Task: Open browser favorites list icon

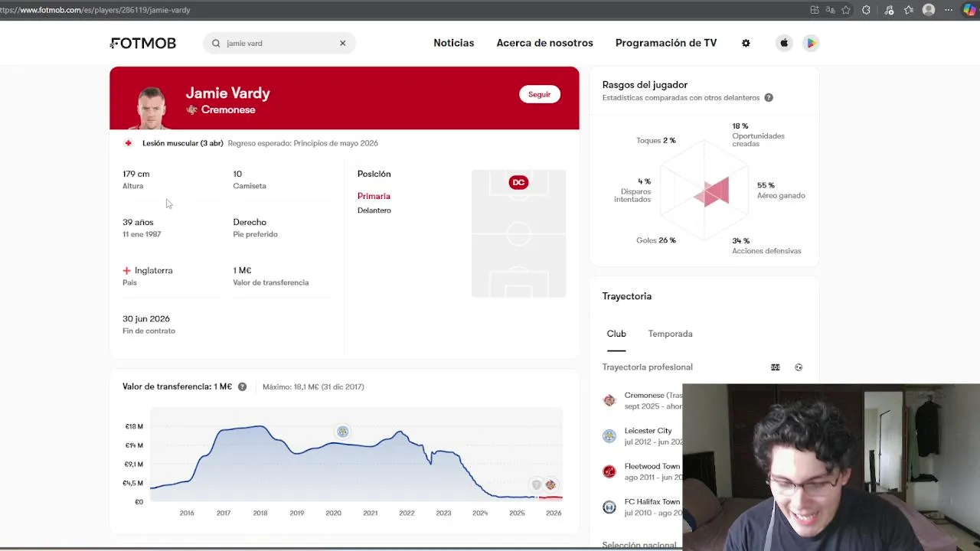Action: [909, 10]
